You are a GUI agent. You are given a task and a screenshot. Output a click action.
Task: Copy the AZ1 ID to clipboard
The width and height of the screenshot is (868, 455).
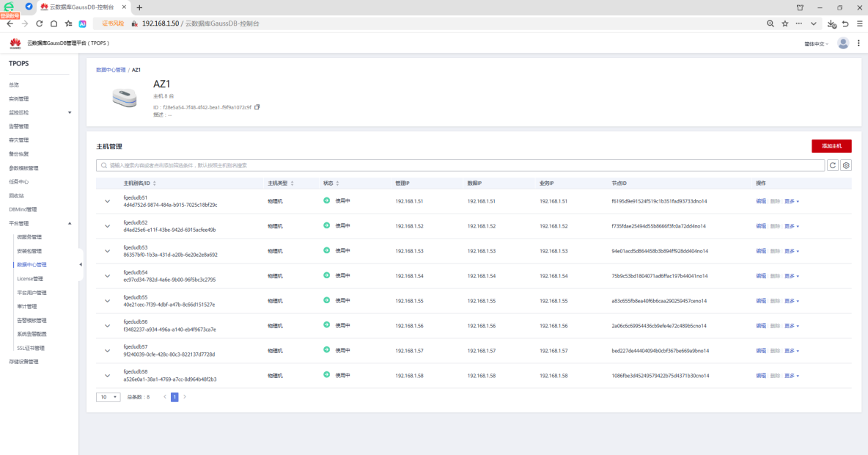257,107
